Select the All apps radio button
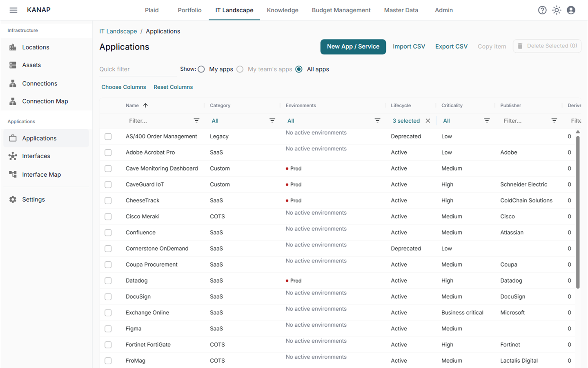The height and width of the screenshot is (368, 588). point(299,69)
